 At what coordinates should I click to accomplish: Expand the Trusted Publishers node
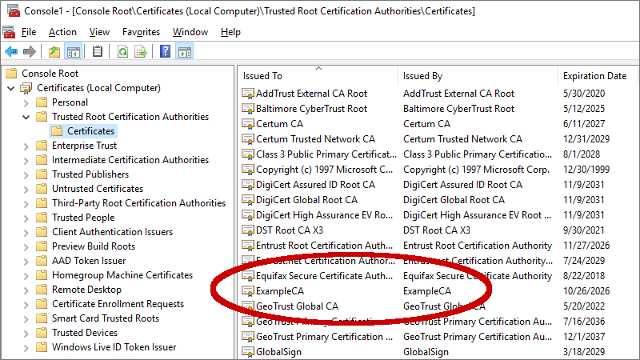tap(26, 176)
